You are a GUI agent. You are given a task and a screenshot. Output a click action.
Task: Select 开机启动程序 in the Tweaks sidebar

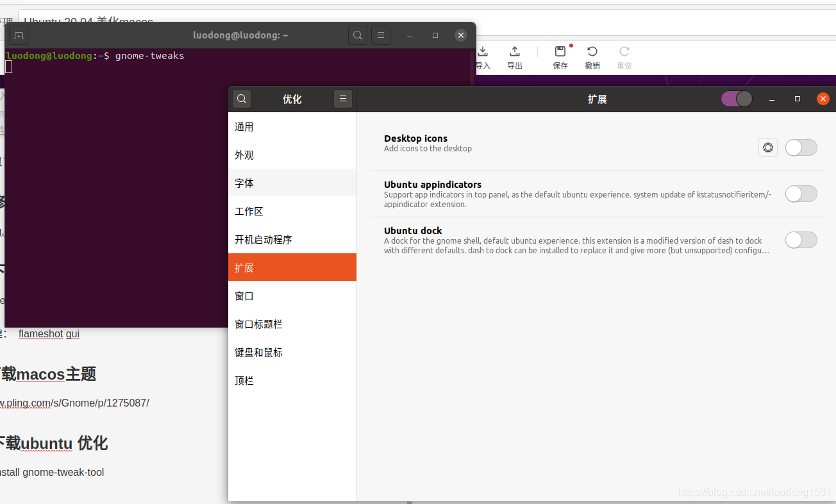(292, 240)
